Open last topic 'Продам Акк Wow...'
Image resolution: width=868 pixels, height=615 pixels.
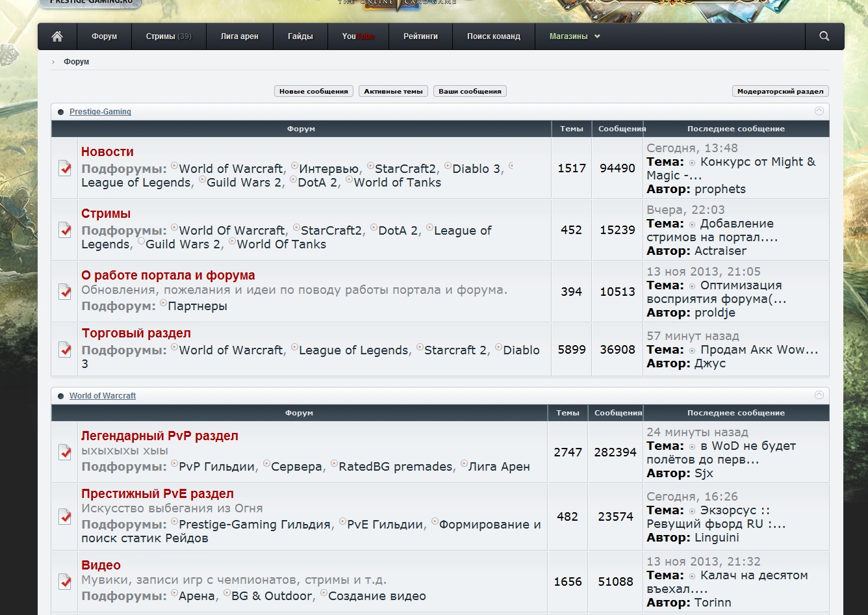tap(759, 350)
